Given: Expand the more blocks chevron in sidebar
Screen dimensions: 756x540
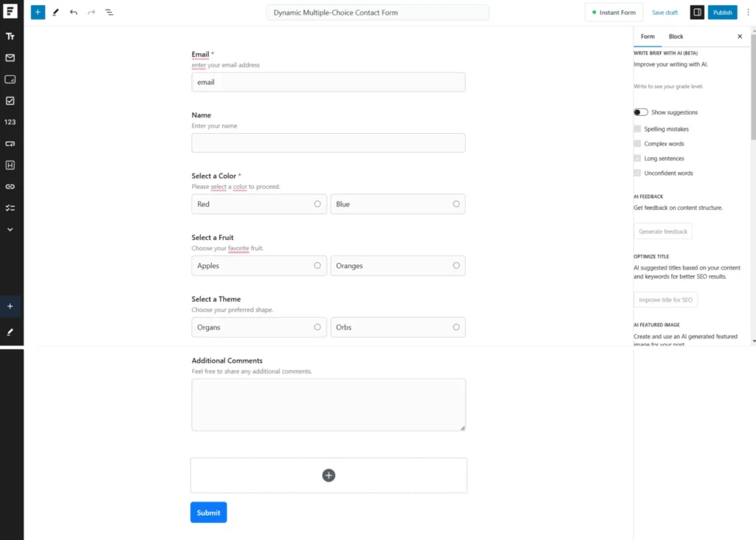Looking at the screenshot, I should (10, 229).
